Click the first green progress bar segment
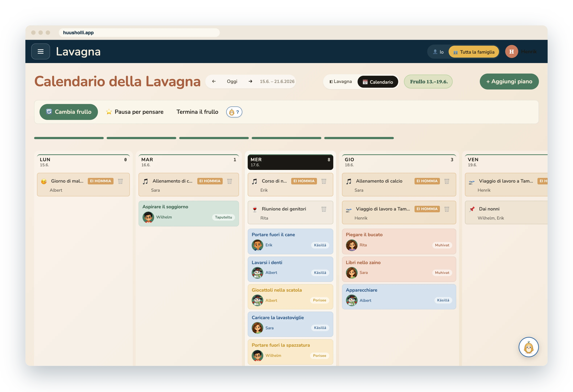Image resolution: width=573 pixels, height=392 pixels. pos(69,138)
